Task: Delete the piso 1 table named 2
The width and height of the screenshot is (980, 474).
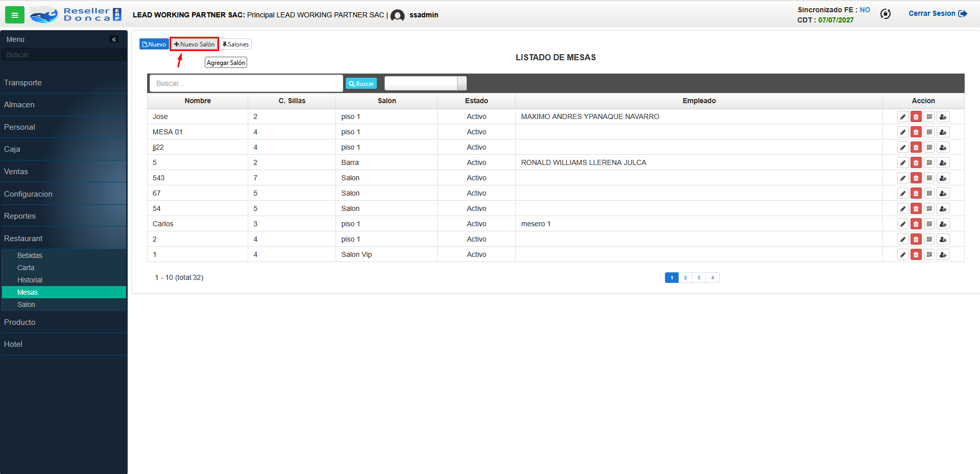Action: [916, 240]
